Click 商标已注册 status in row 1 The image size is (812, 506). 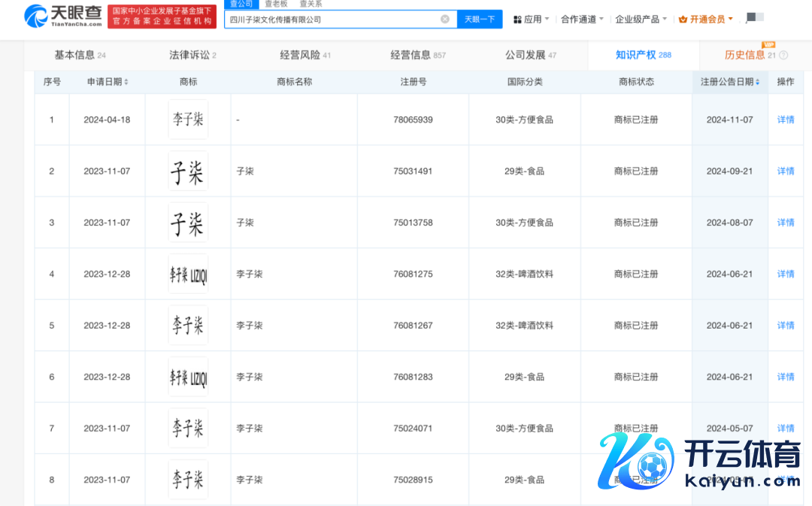[636, 120]
